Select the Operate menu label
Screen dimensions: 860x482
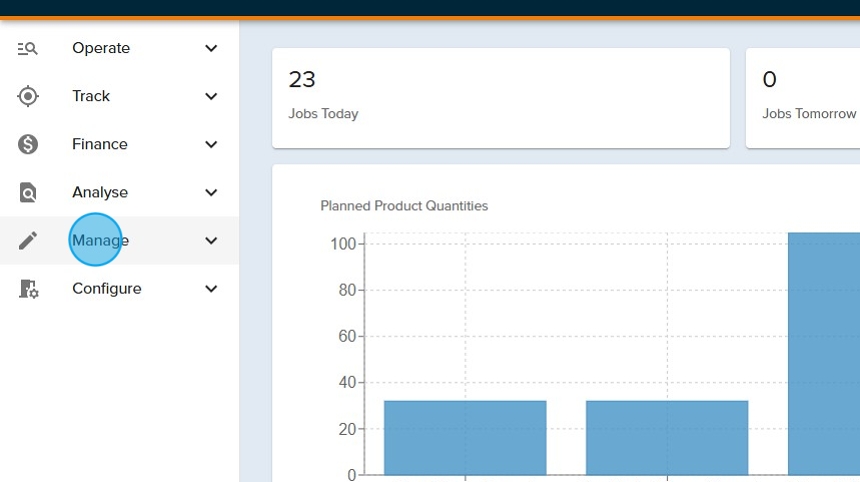[101, 48]
